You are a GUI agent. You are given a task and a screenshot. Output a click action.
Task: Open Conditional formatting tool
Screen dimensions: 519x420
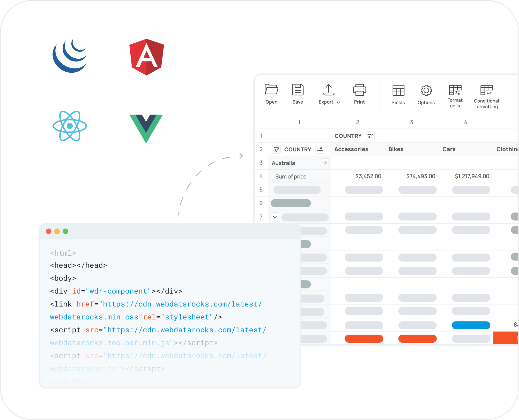(486, 90)
